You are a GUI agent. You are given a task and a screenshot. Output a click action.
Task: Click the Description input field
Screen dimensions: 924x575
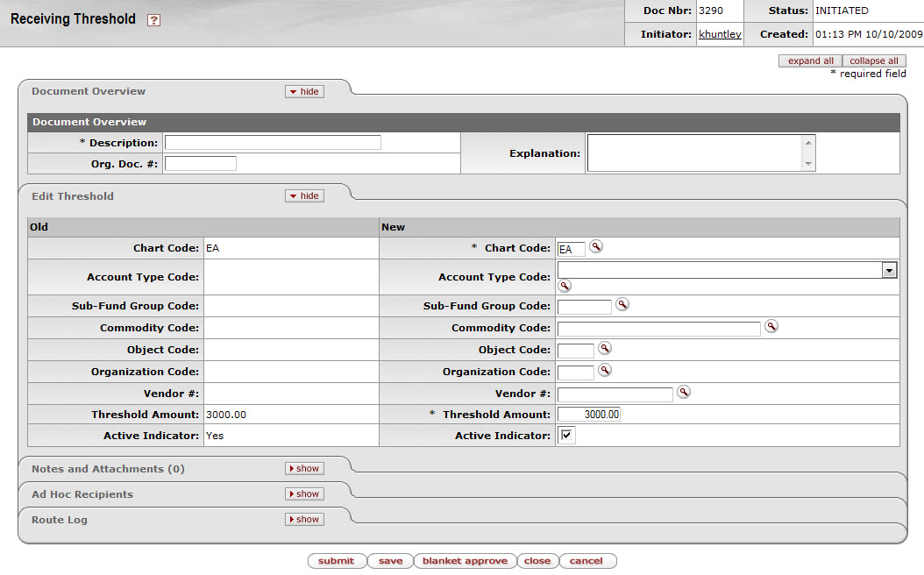[273, 143]
